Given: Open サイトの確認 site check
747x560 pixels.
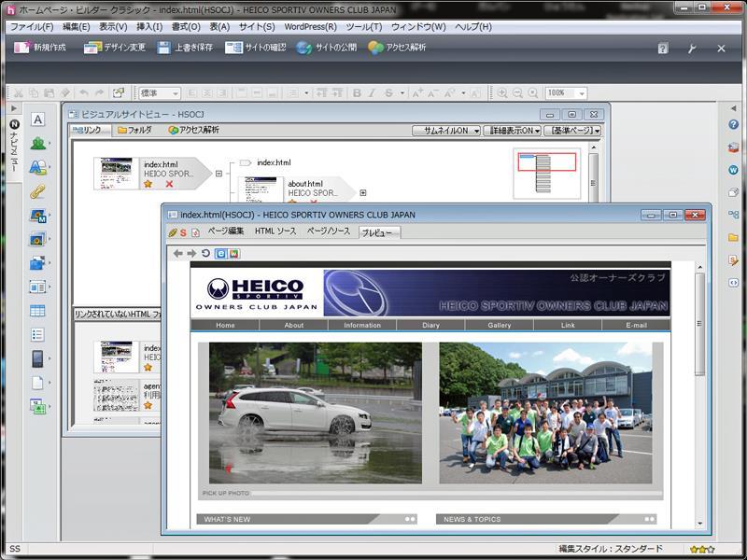Looking at the screenshot, I should (x=255, y=48).
